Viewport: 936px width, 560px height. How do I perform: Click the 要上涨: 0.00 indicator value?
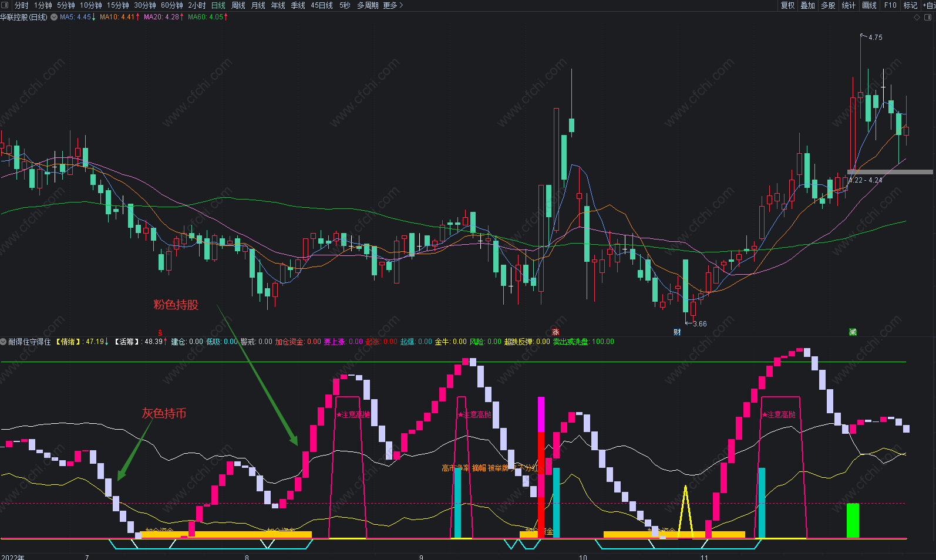point(344,342)
